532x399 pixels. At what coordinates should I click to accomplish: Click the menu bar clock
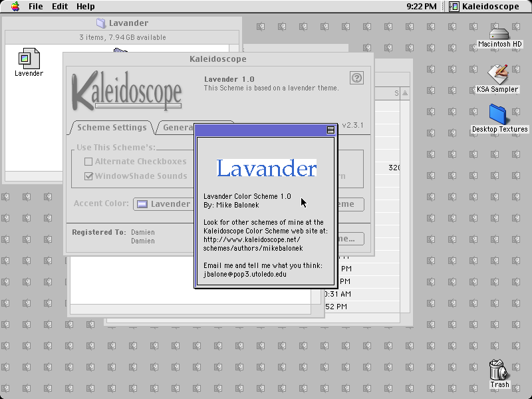click(x=422, y=7)
